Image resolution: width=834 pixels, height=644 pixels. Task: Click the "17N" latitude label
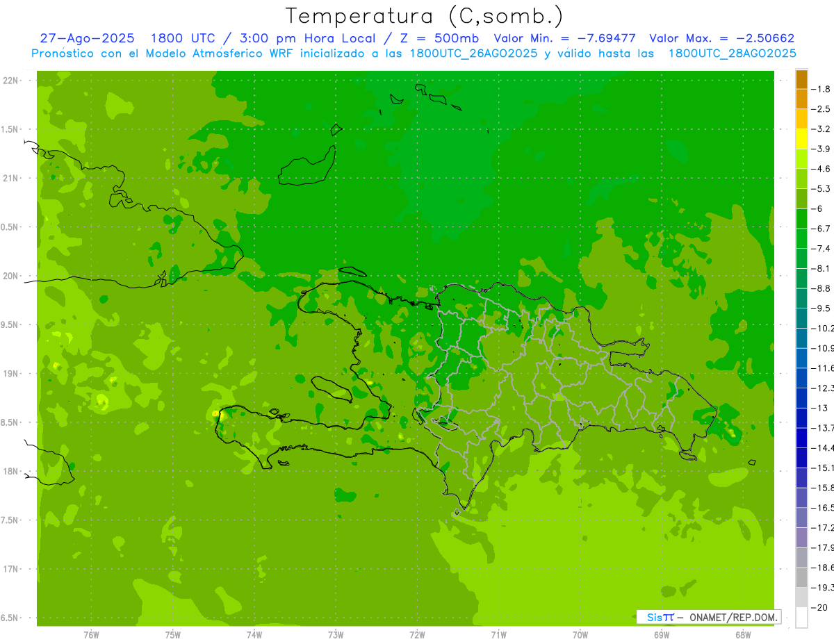(11, 569)
